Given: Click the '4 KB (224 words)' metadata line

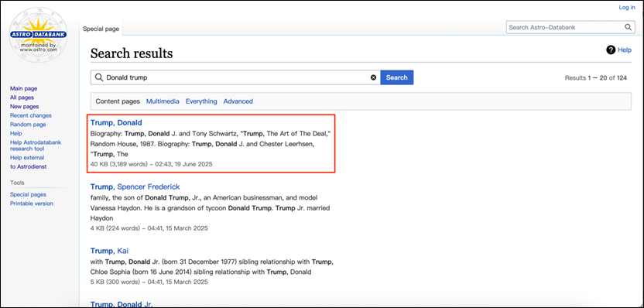Looking at the screenshot, I should (x=149, y=228).
